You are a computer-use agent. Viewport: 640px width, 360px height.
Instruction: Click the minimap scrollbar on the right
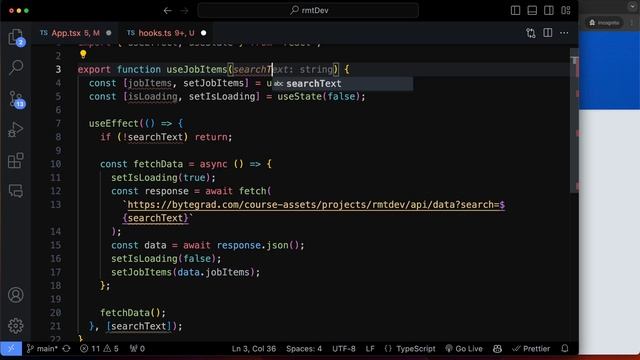pyautogui.click(x=574, y=120)
